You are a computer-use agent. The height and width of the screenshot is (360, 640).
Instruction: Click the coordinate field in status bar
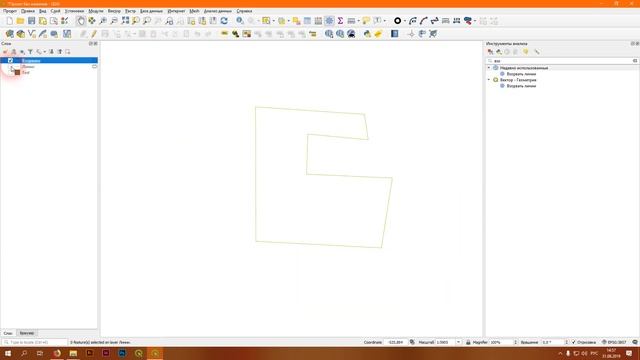click(395, 342)
